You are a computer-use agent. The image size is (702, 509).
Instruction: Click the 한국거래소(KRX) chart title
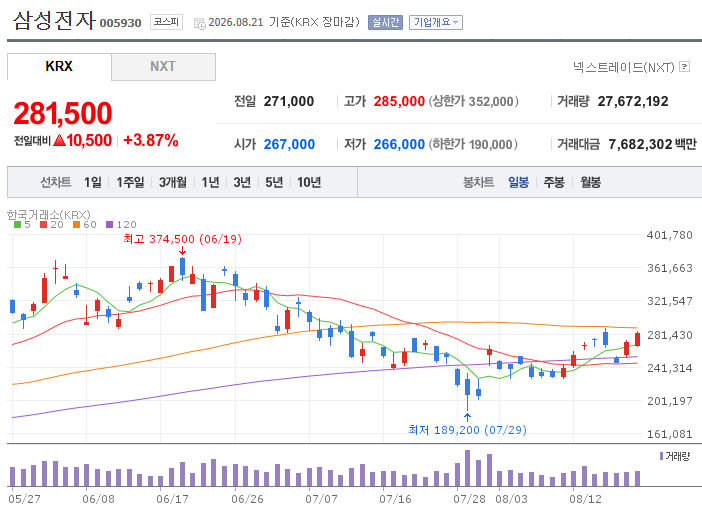coord(49,215)
